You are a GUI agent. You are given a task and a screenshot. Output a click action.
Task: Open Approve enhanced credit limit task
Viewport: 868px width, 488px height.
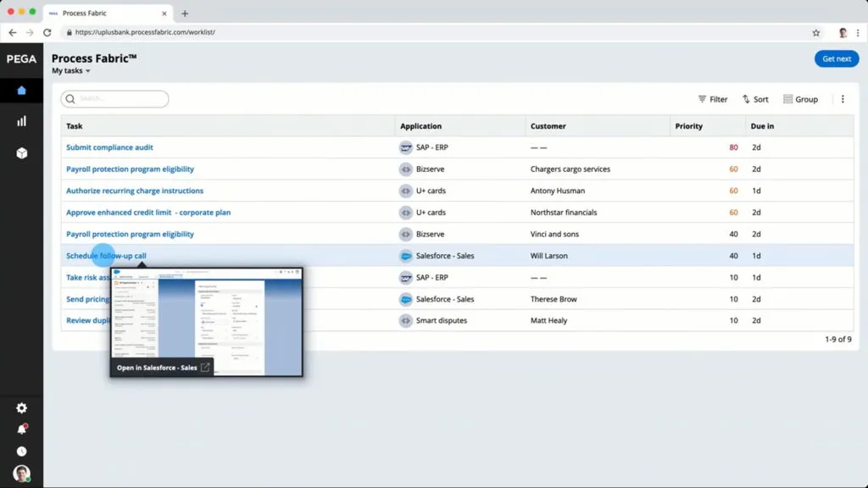click(x=148, y=213)
